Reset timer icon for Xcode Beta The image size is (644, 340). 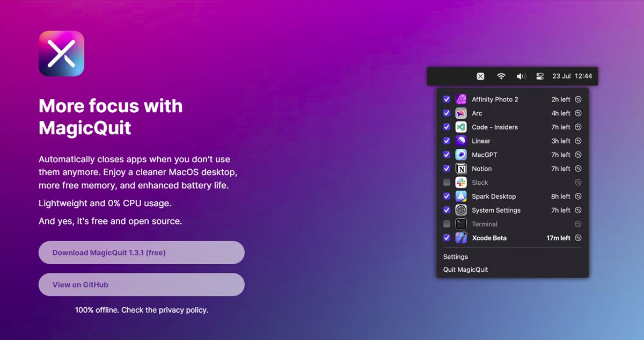578,238
